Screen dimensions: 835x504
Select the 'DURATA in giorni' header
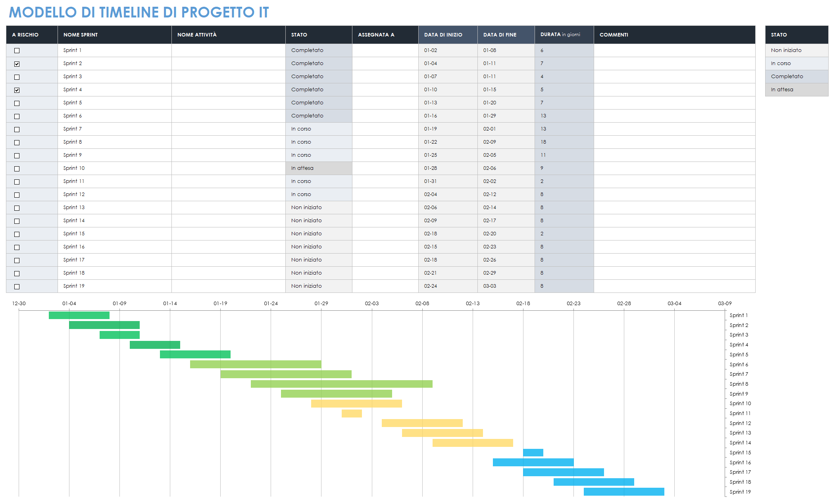564,35
